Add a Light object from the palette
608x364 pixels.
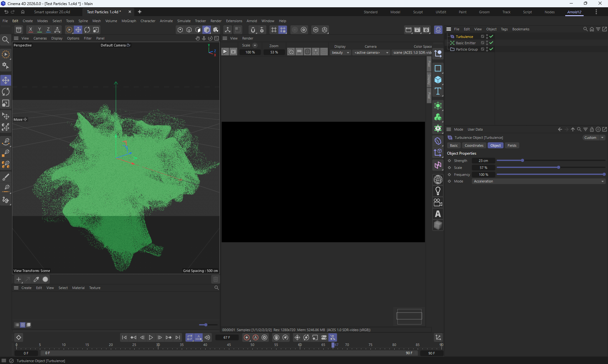tap(438, 191)
